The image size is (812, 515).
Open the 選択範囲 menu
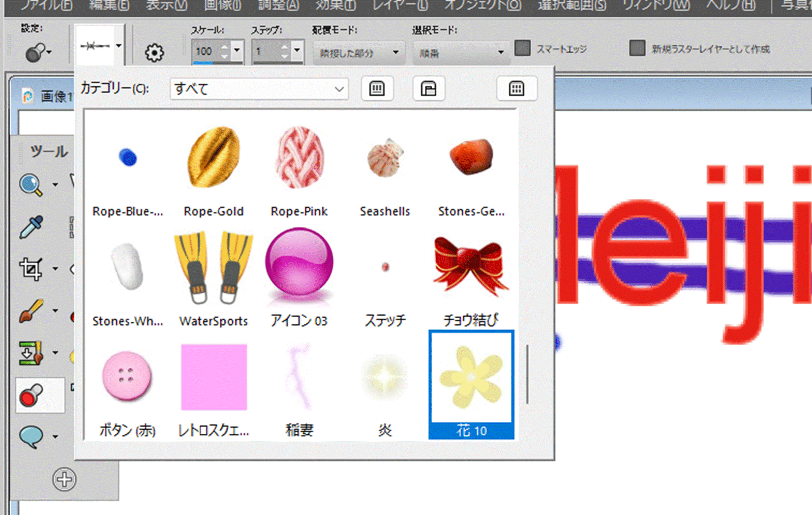571,5
